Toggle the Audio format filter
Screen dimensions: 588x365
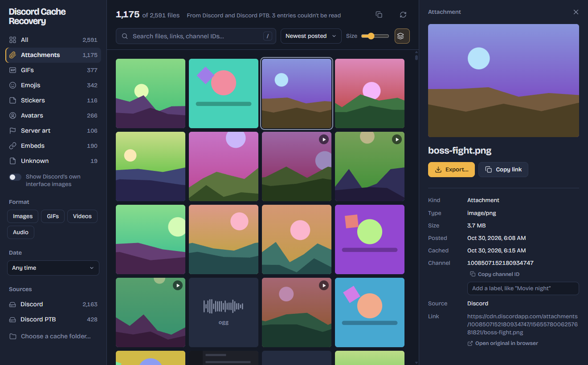pos(21,232)
